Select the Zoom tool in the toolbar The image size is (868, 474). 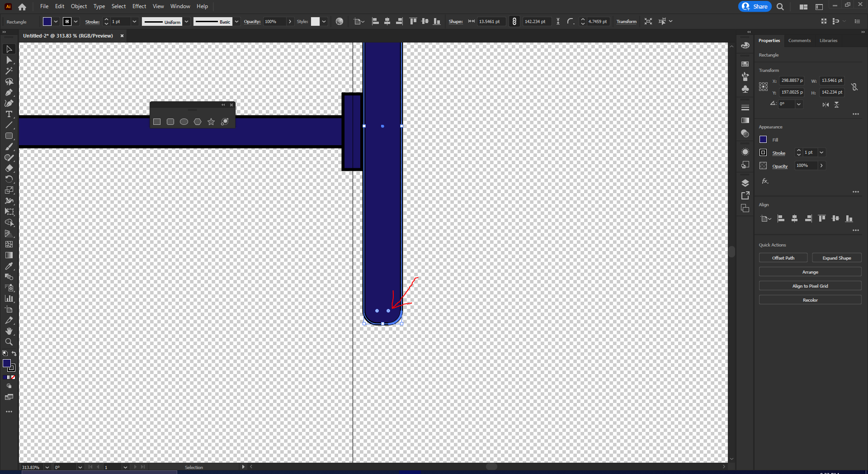coord(9,342)
